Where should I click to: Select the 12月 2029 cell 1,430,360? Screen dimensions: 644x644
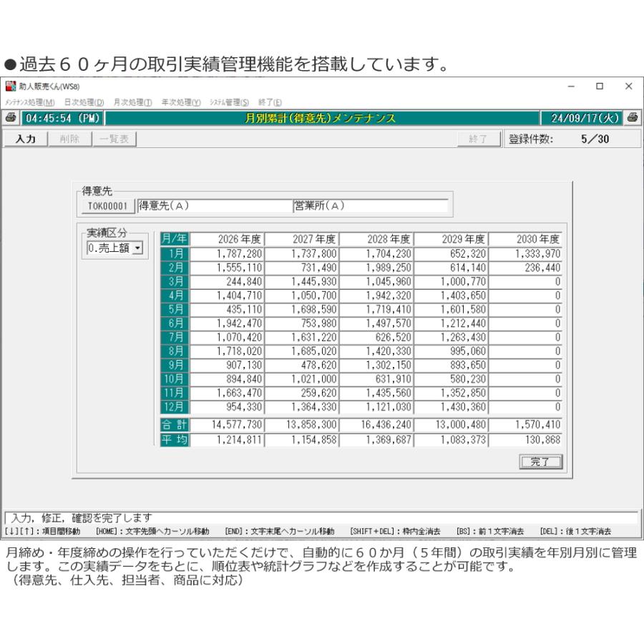(x=452, y=407)
